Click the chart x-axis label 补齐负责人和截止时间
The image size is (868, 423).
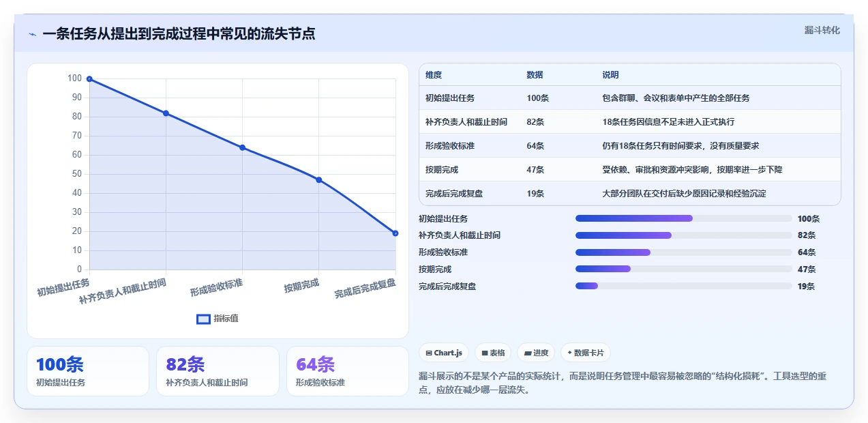click(123, 291)
